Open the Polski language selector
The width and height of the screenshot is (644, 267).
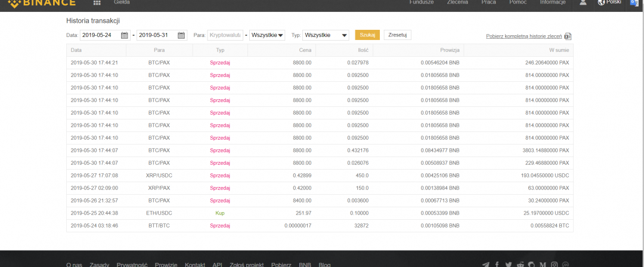(609, 3)
